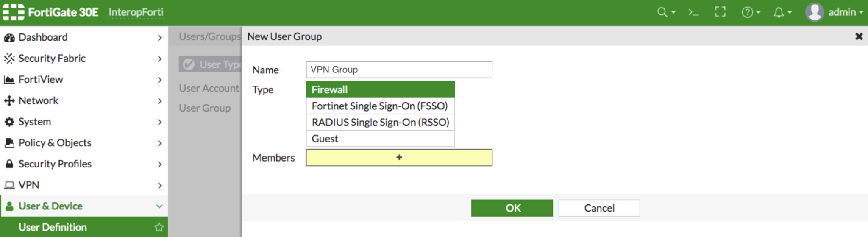Click the admin user avatar
868x237 pixels.
pyautogui.click(x=814, y=12)
